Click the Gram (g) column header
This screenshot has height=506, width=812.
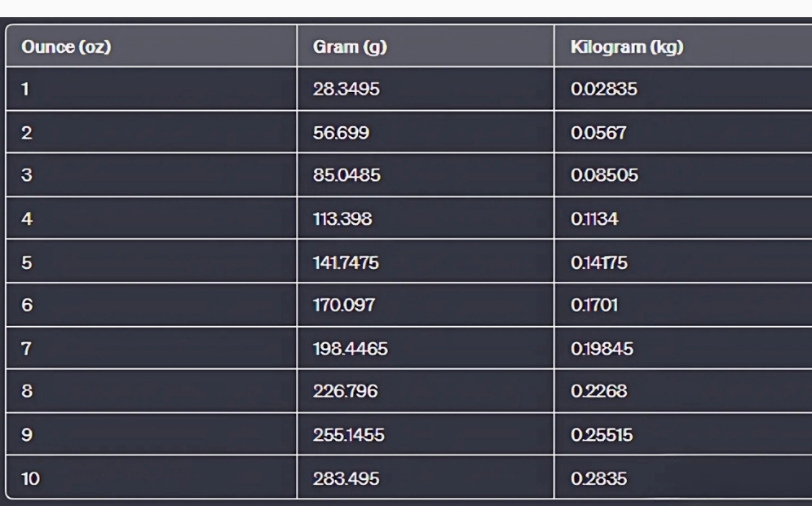(x=426, y=46)
